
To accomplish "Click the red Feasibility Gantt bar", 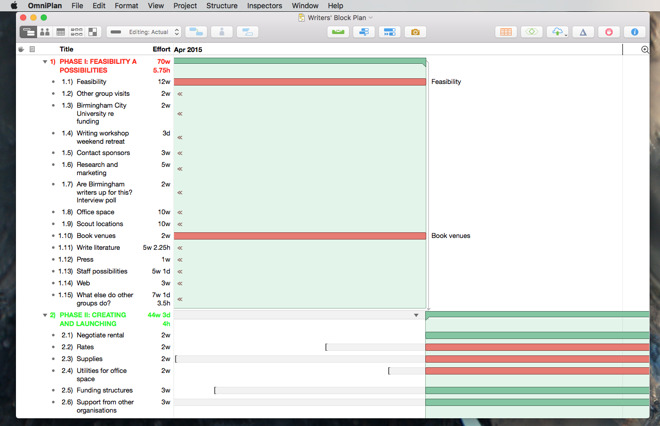I will tap(300, 82).
